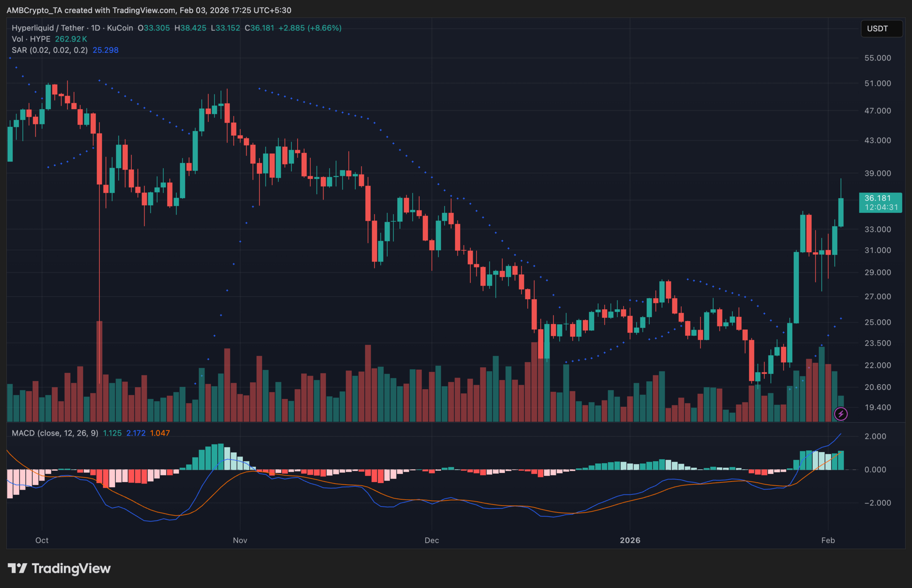Click the Oct label on the time axis

pos(42,540)
